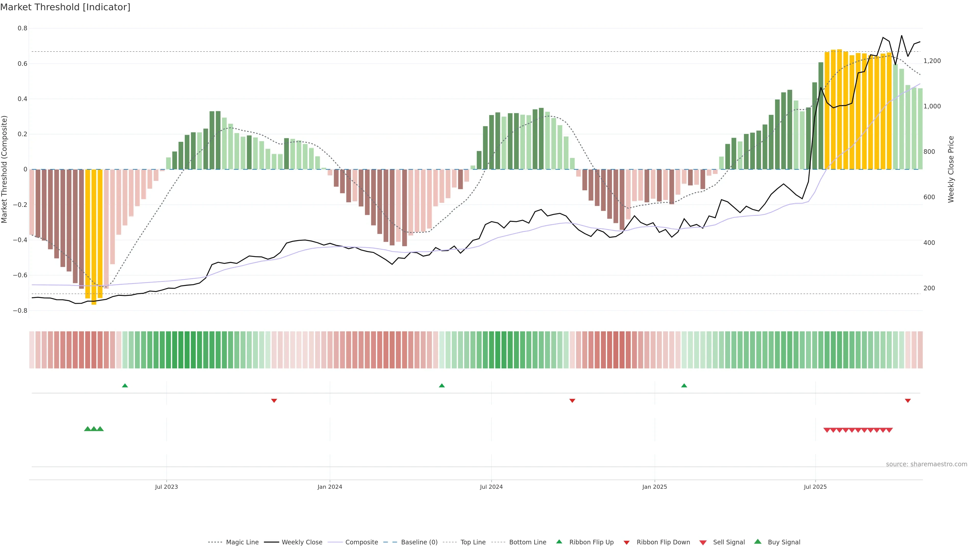Hide the Composite series via legend
Image resolution: width=980 pixels, height=551 pixels.
coord(361,542)
